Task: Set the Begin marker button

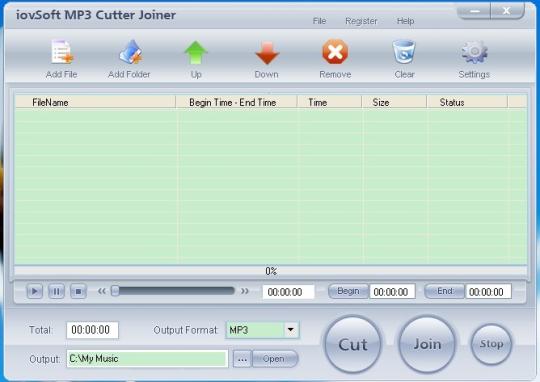Action: click(348, 291)
